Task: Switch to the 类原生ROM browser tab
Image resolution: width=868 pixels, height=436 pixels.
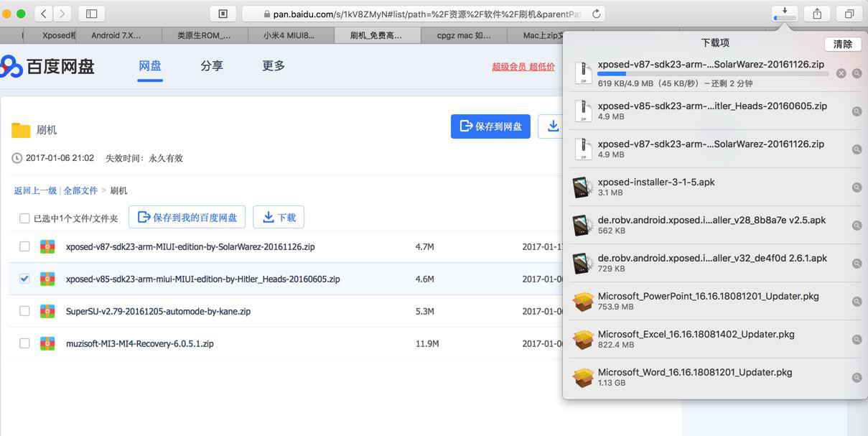Action: [204, 34]
